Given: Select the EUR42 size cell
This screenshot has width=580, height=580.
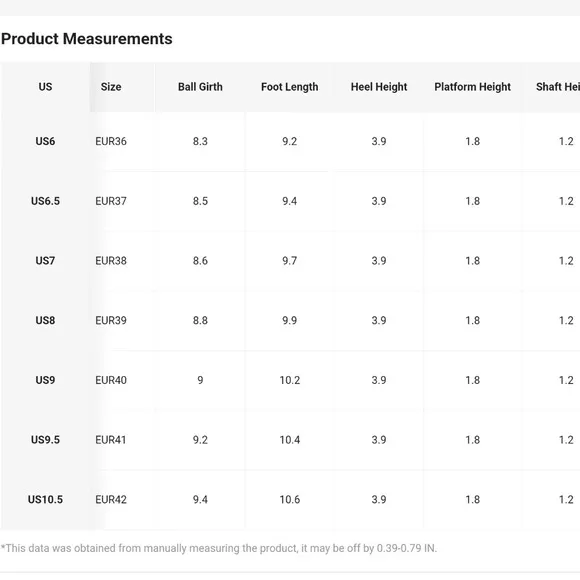Looking at the screenshot, I should (111, 500).
